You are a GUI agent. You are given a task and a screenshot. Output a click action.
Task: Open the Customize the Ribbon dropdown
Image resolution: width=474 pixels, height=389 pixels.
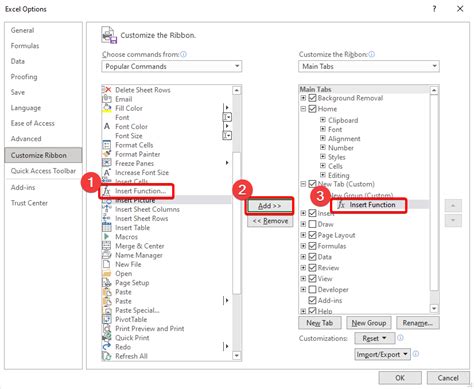369,66
